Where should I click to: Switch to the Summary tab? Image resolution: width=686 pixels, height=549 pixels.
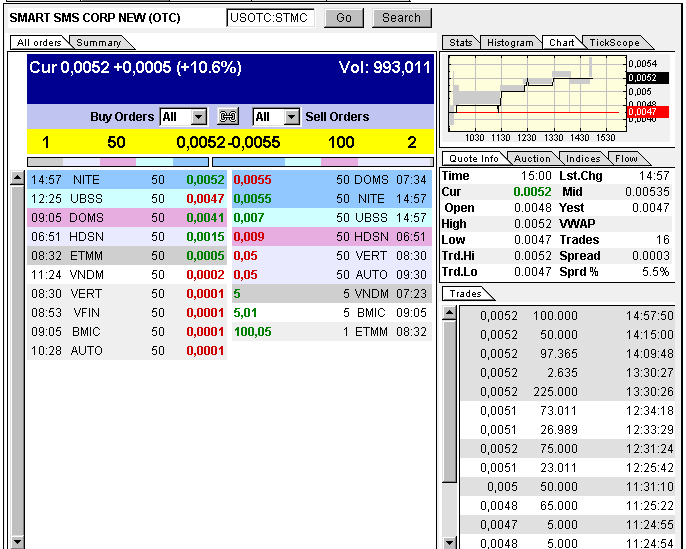tap(99, 42)
